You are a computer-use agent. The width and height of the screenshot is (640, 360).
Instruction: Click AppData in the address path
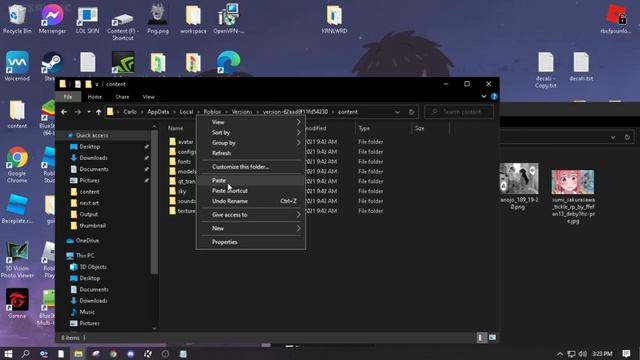click(x=158, y=112)
